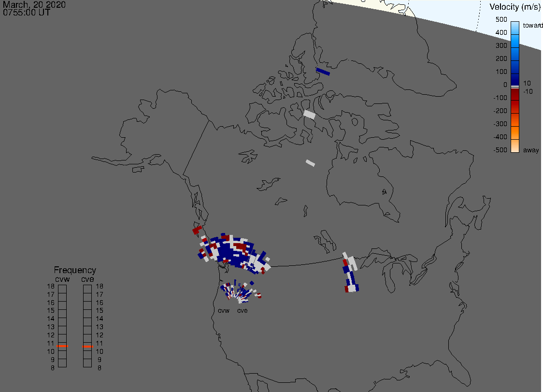Click the "cvw" header above frequency bar
The width and height of the screenshot is (543, 392).
tap(62, 279)
